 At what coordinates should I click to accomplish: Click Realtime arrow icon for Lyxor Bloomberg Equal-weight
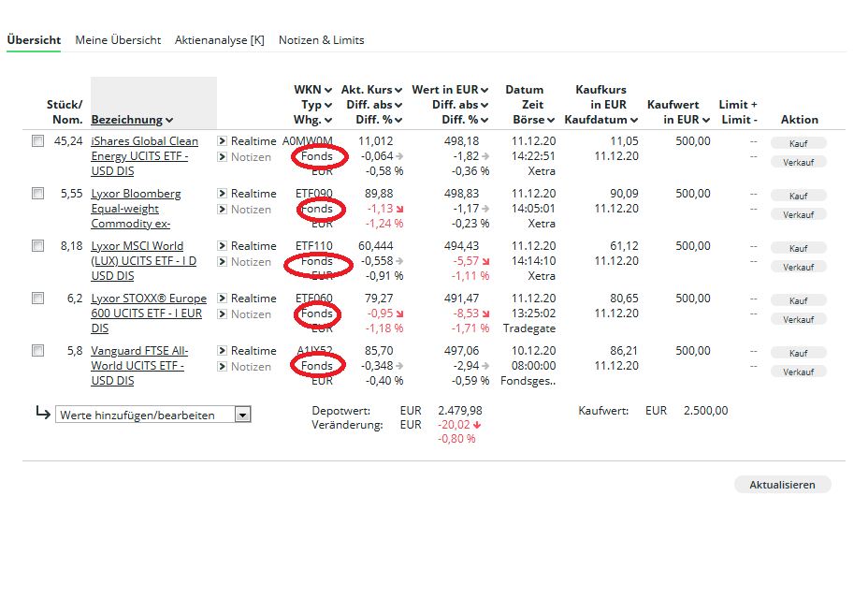click(222, 194)
